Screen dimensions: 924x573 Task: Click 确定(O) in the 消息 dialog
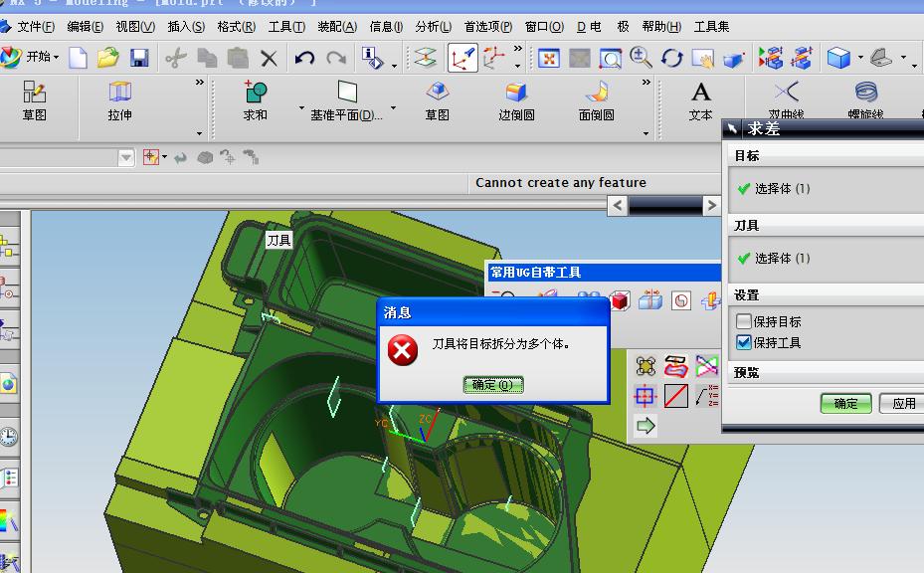(493, 385)
